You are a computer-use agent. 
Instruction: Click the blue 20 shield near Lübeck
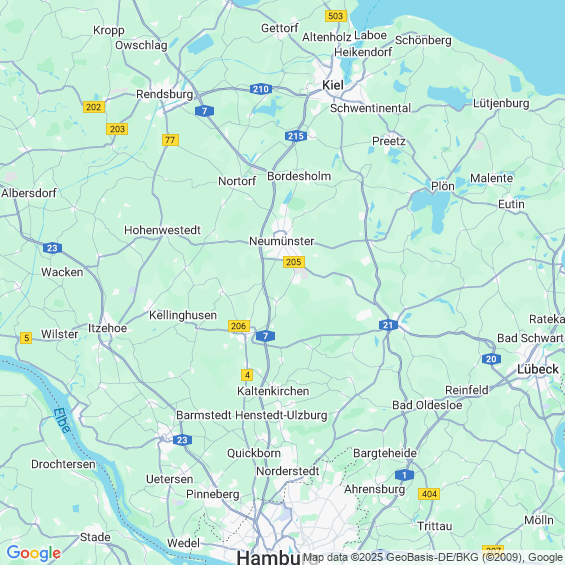[491, 359]
